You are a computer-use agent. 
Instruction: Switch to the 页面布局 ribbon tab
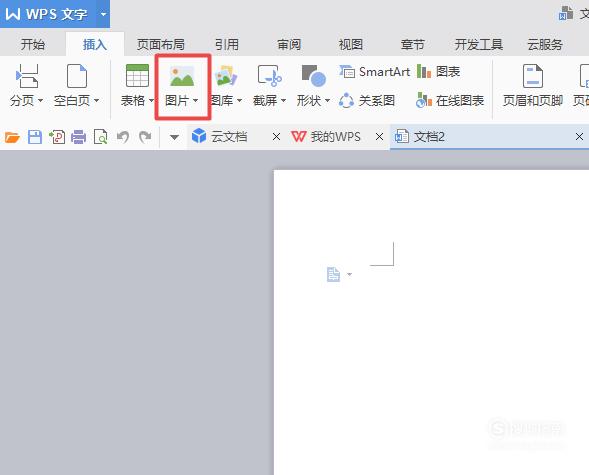161,45
